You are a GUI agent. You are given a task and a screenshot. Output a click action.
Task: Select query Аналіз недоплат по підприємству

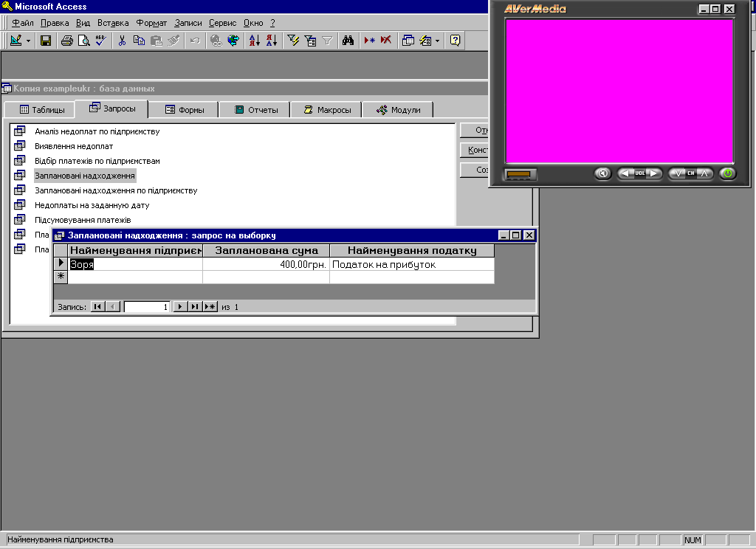coord(97,131)
